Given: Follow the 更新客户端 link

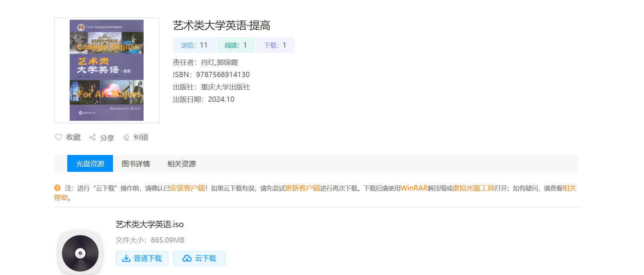Looking at the screenshot, I should [302, 188].
